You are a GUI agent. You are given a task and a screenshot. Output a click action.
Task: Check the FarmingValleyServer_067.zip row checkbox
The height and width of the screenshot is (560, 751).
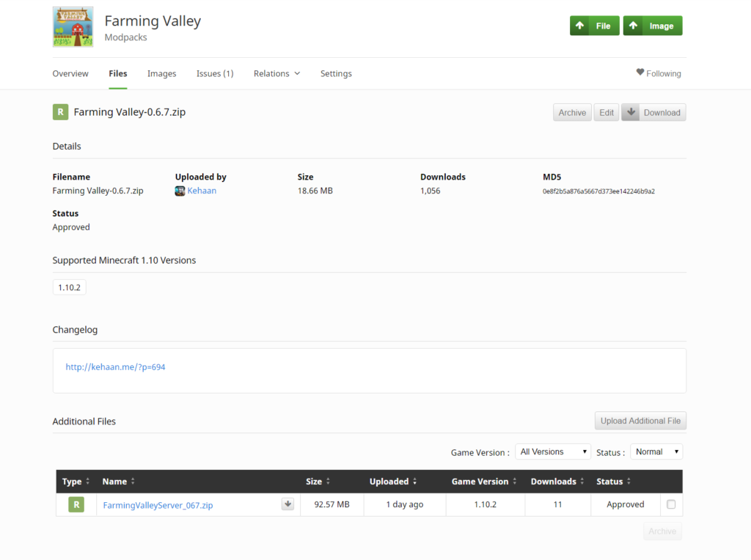click(671, 504)
